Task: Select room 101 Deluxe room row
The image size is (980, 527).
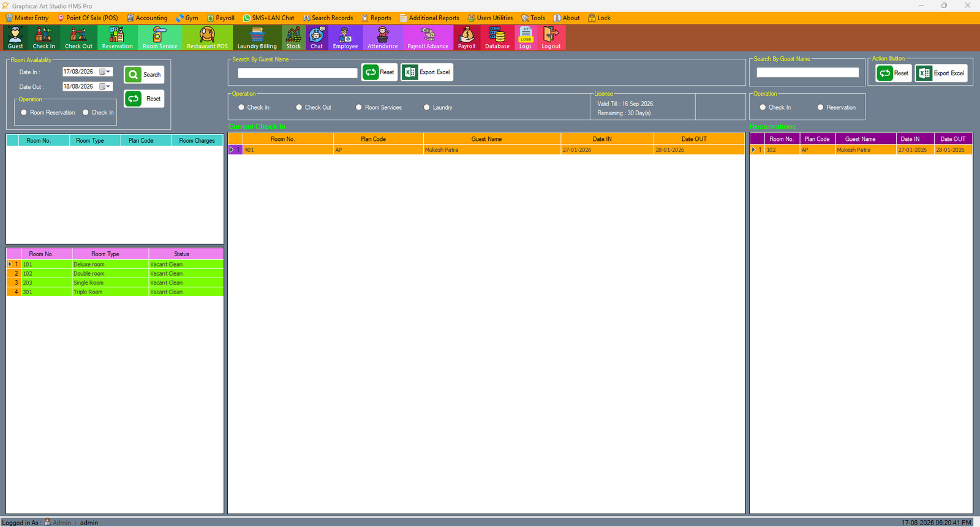Action: [115, 264]
